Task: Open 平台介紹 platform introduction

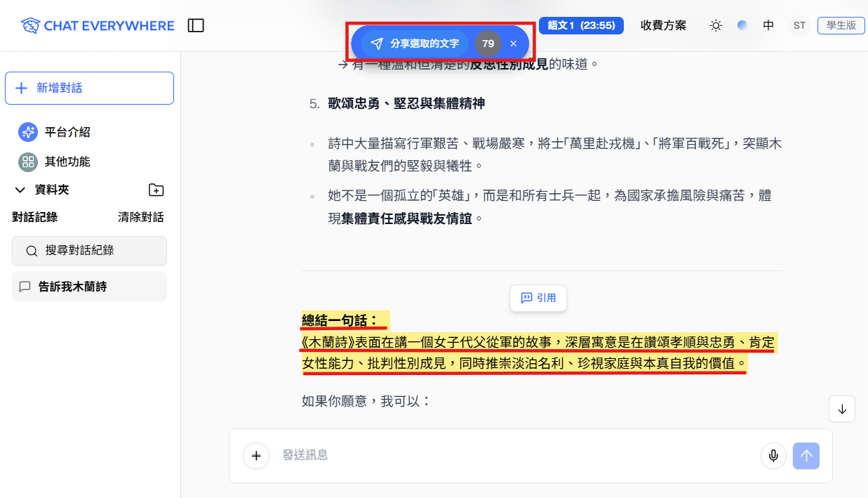Action: point(67,132)
